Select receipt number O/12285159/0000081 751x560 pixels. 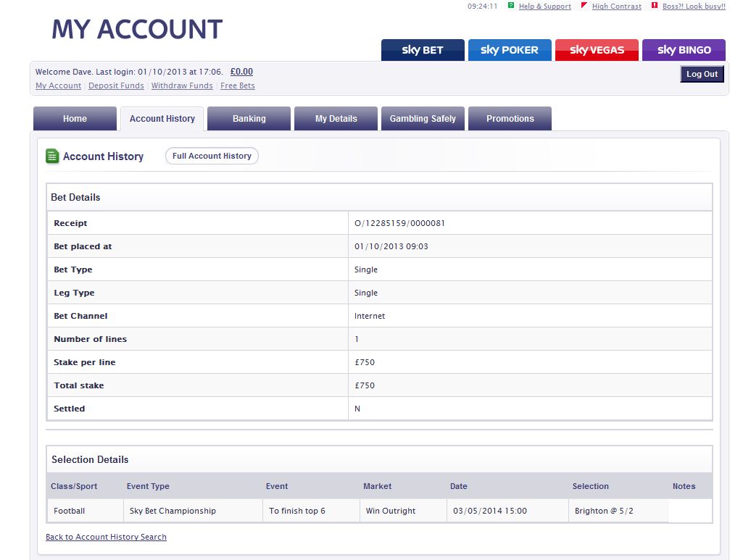click(400, 224)
